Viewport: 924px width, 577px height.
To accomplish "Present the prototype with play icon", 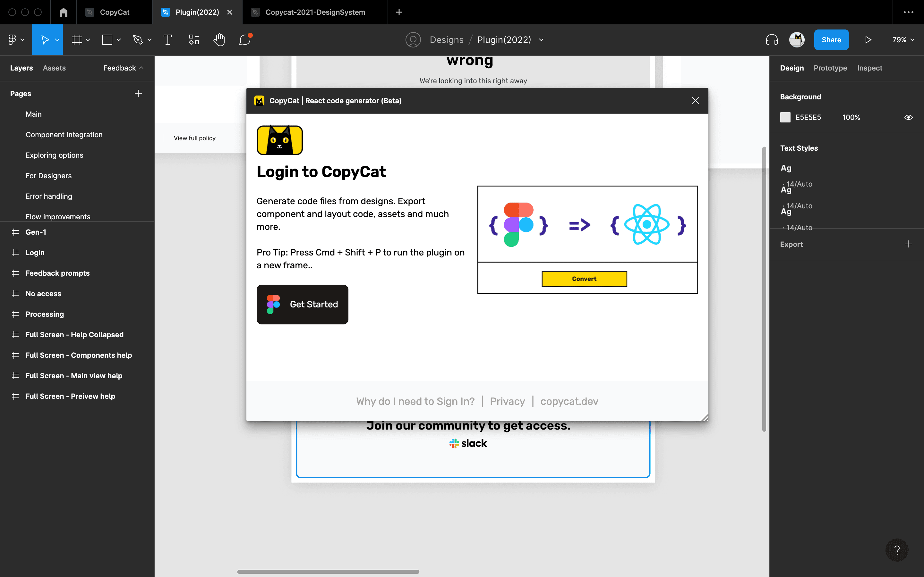I will point(868,40).
